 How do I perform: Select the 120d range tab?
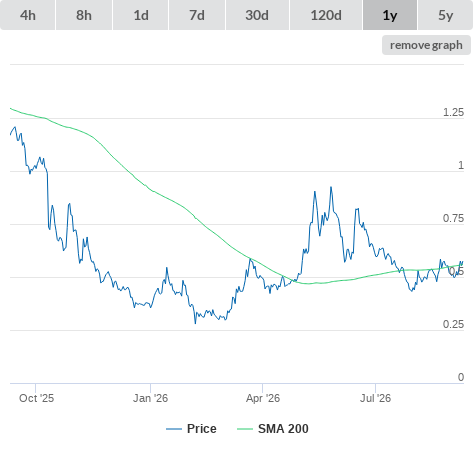pos(326,15)
